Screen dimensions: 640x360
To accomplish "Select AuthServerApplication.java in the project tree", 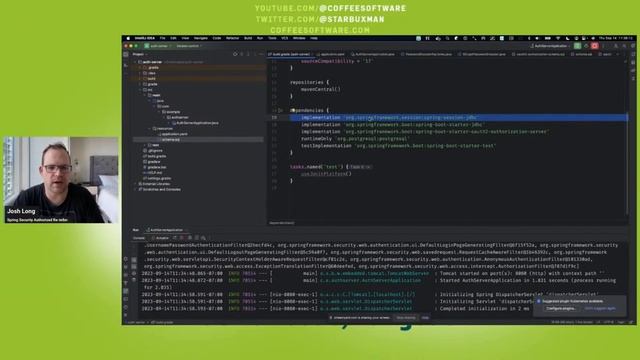I will click(x=195, y=123).
